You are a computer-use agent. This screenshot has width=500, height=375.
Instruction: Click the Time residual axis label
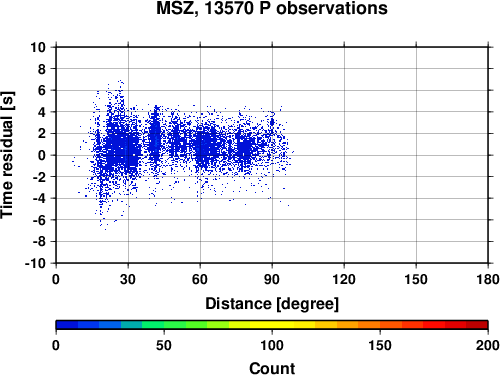[x=7, y=155]
